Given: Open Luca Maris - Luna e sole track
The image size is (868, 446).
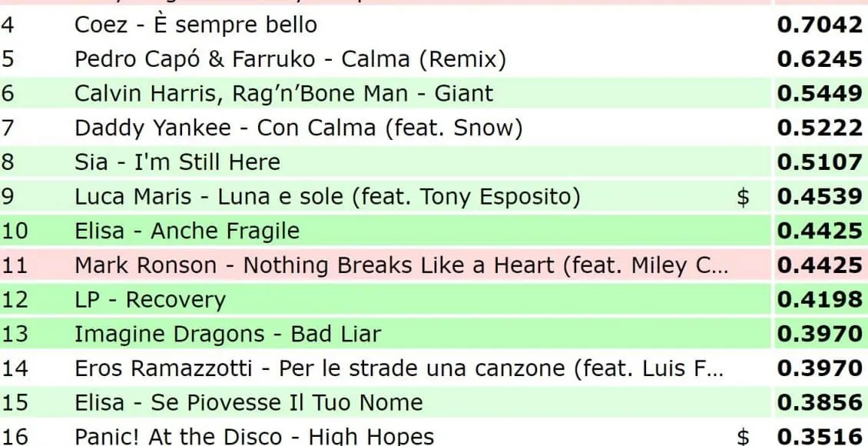Looking at the screenshot, I should coord(326,197).
